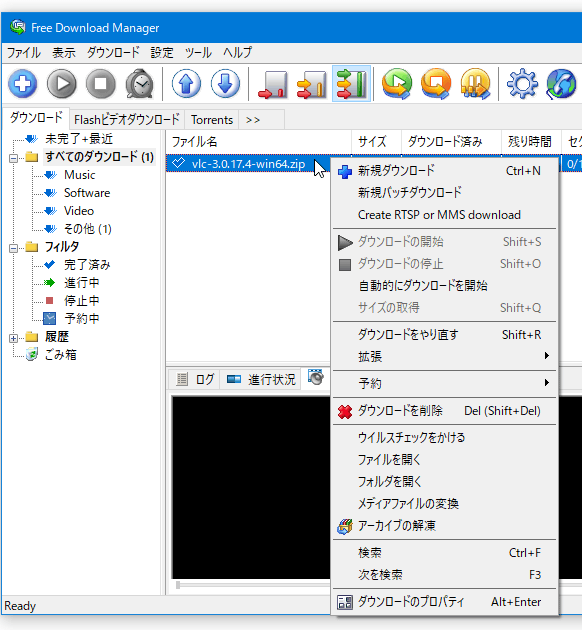Screen dimensions: 582x630
Task: Click the orange pause-all bars toolbar icon
Action: (x=475, y=84)
